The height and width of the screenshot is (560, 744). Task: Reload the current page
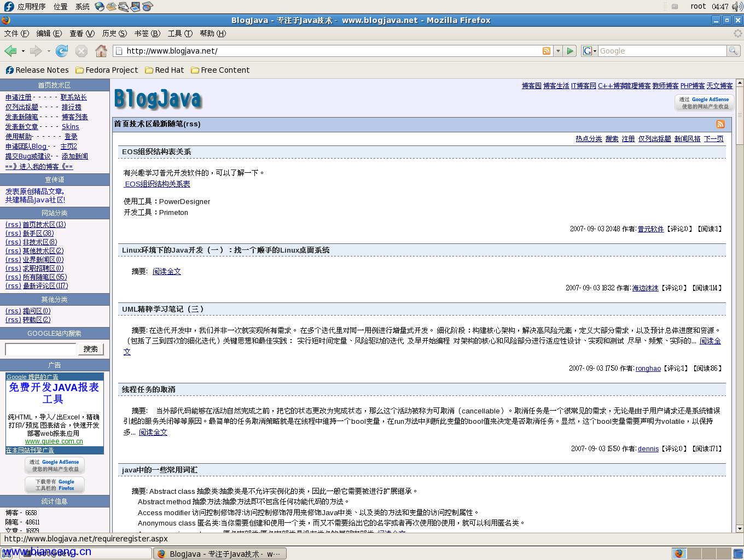click(62, 51)
